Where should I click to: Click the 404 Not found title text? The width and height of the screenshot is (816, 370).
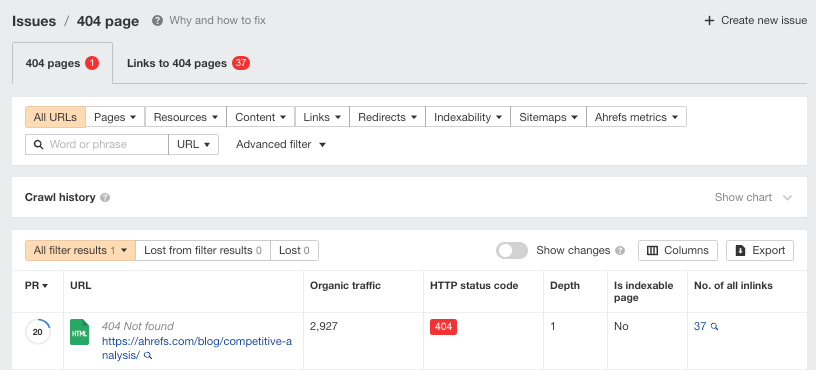pyautogui.click(x=138, y=327)
